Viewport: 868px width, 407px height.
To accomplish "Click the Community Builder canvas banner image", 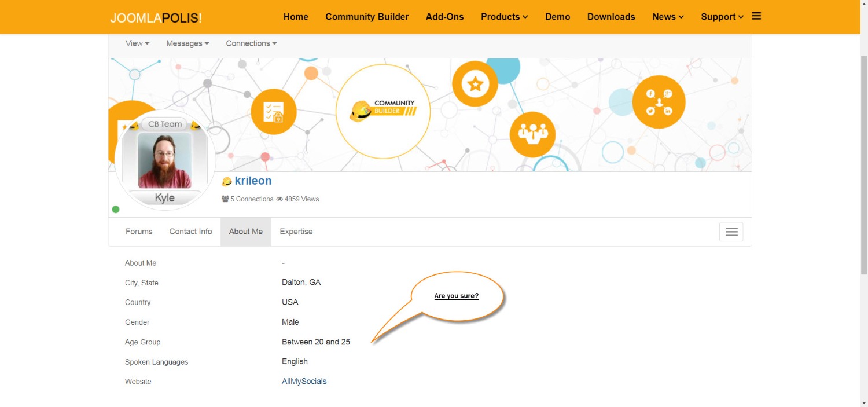I will pyautogui.click(x=430, y=115).
